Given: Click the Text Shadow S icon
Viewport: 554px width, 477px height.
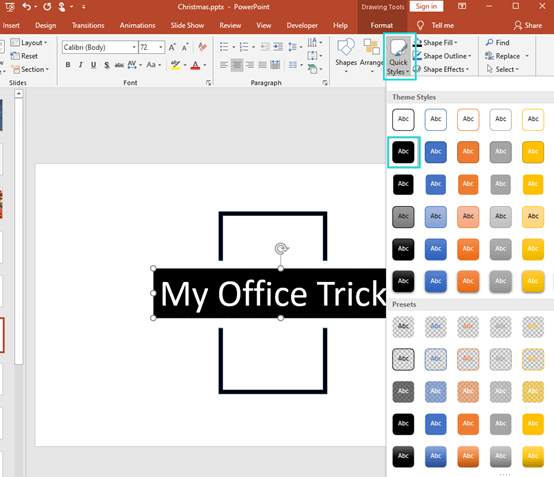Looking at the screenshot, I should (107, 65).
